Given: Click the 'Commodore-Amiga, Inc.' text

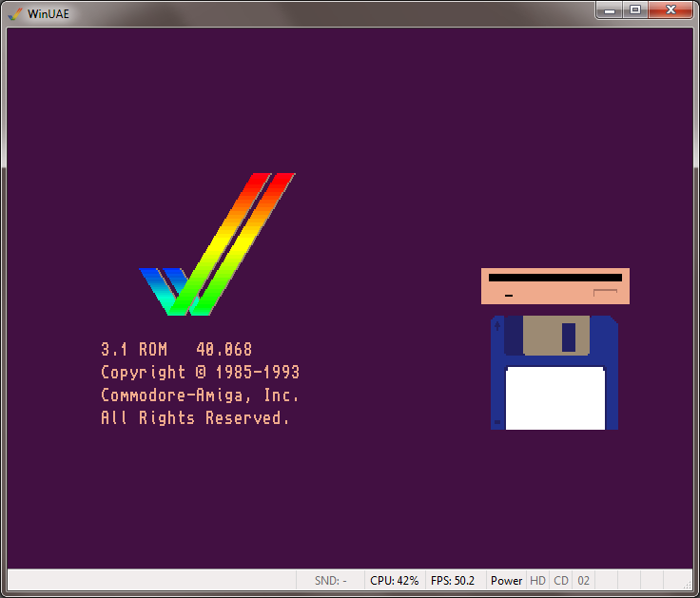Looking at the screenshot, I should pos(200,395).
